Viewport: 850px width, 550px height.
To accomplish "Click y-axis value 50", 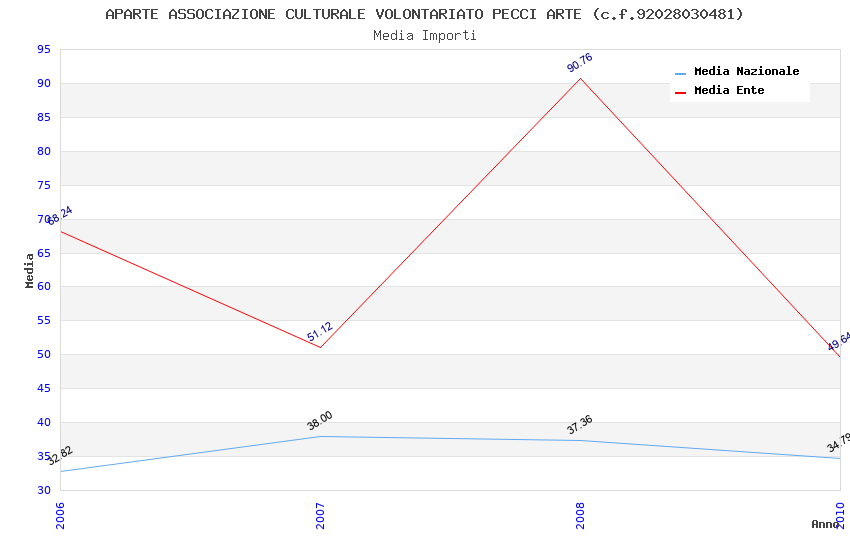I will 44,354.
